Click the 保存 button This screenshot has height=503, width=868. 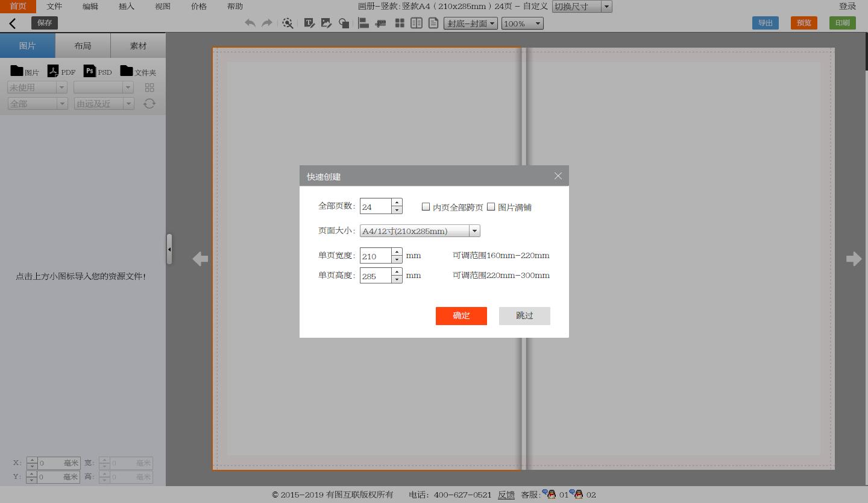point(45,23)
